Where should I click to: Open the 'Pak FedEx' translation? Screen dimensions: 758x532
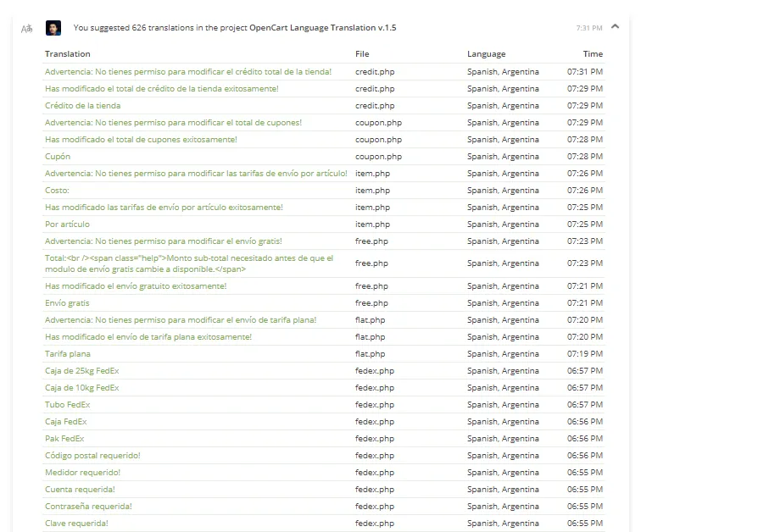click(x=64, y=438)
